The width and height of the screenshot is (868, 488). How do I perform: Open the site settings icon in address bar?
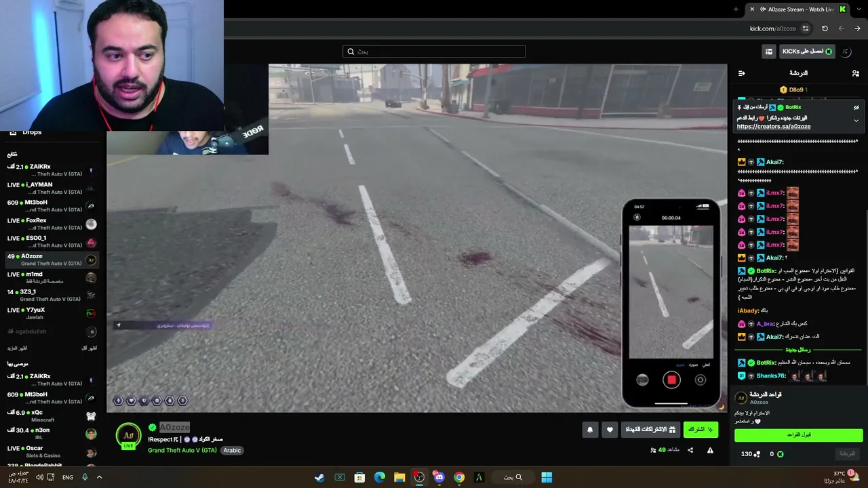pyautogui.click(x=806, y=28)
